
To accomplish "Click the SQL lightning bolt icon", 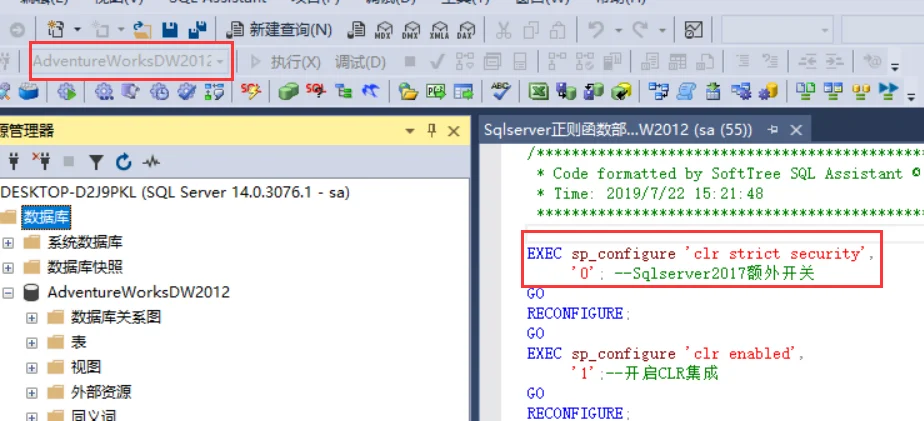I will coord(251,91).
